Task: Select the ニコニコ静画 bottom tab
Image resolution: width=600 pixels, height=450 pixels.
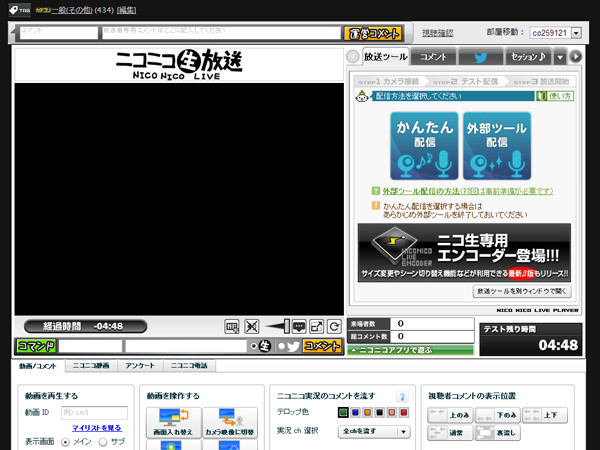Action: click(91, 365)
